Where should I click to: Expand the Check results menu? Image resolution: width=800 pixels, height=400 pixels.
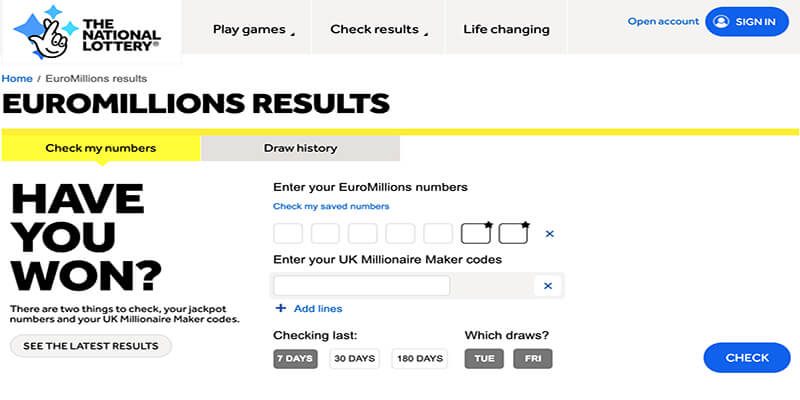click(x=379, y=29)
